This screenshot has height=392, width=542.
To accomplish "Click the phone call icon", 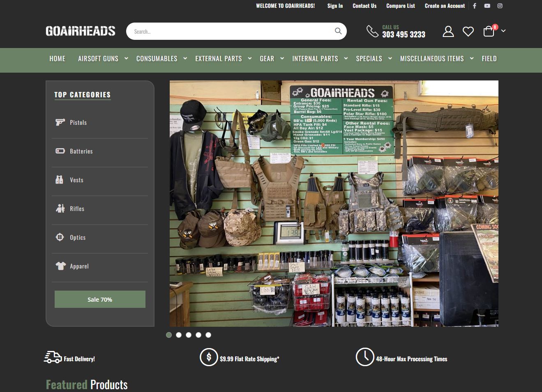I will [x=372, y=31].
